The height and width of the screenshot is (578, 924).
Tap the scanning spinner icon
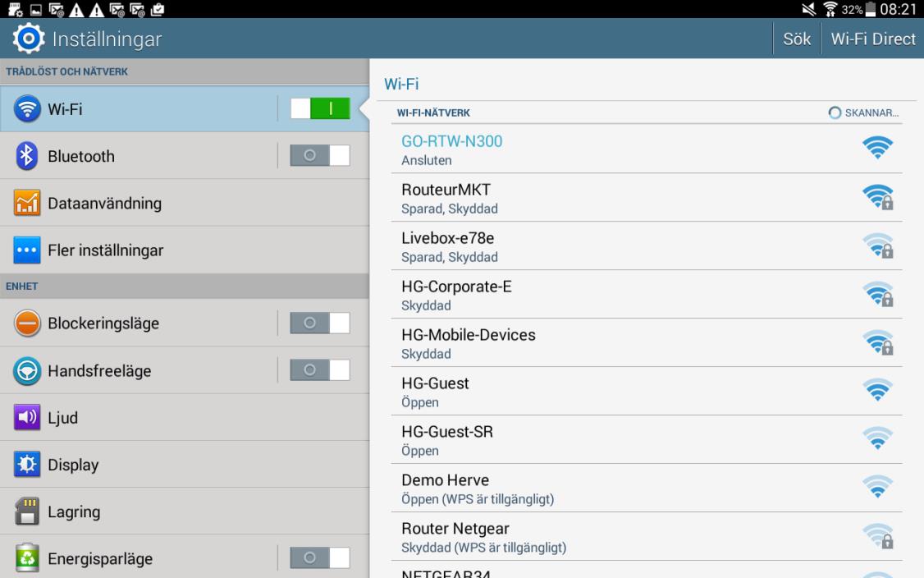point(835,112)
